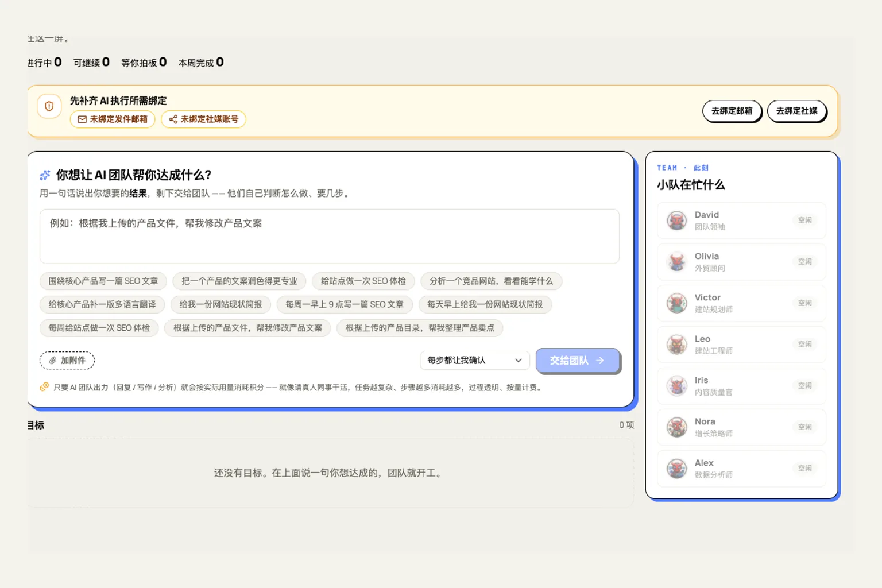Click Nora's 空闲 status badge
The height and width of the screenshot is (588, 882).
coord(805,427)
